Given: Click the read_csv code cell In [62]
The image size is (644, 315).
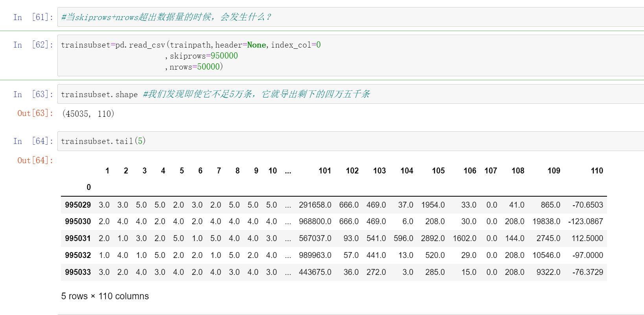Looking at the screenshot, I should coord(351,55).
